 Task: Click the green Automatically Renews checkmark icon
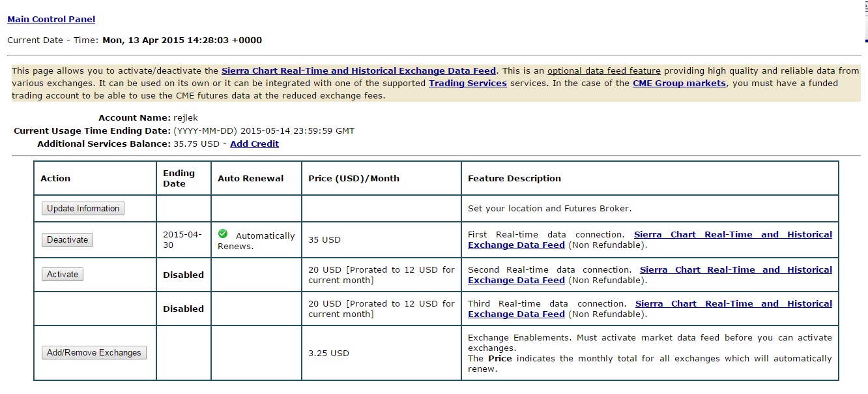(x=223, y=234)
